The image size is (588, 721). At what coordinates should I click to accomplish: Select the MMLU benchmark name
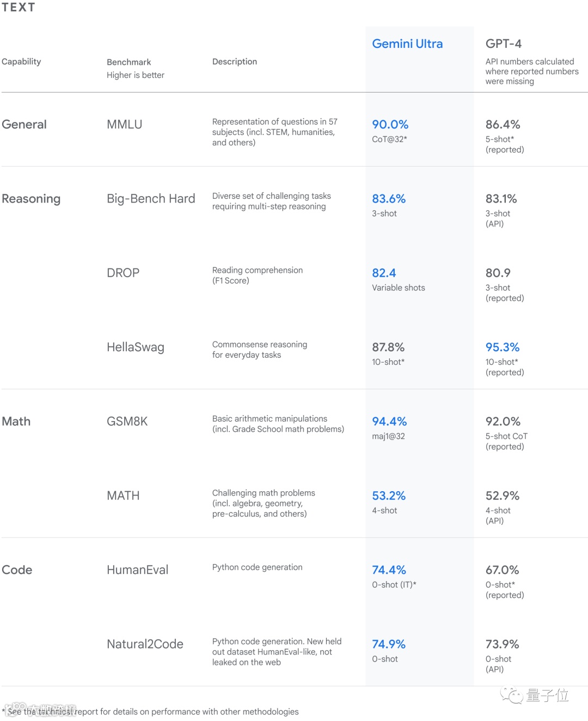124,124
